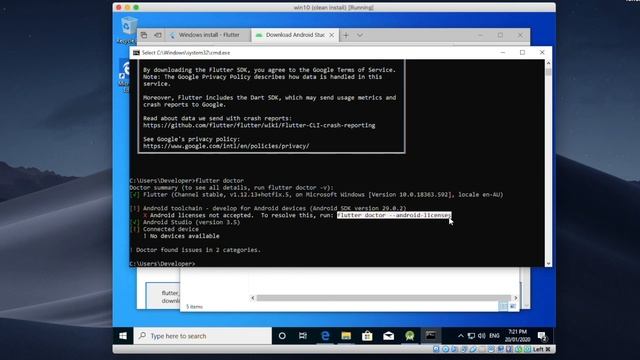
Task: Switch Explorer to details view icon
Action: 503,306
